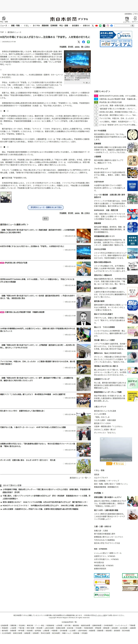Open the 大学入学共通テスト／47NEWS link

click(106, 559)
